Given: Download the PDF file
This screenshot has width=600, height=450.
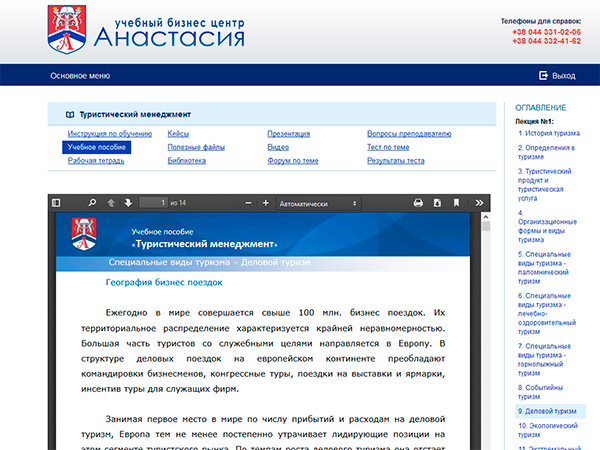Looking at the screenshot, I should click(438, 203).
